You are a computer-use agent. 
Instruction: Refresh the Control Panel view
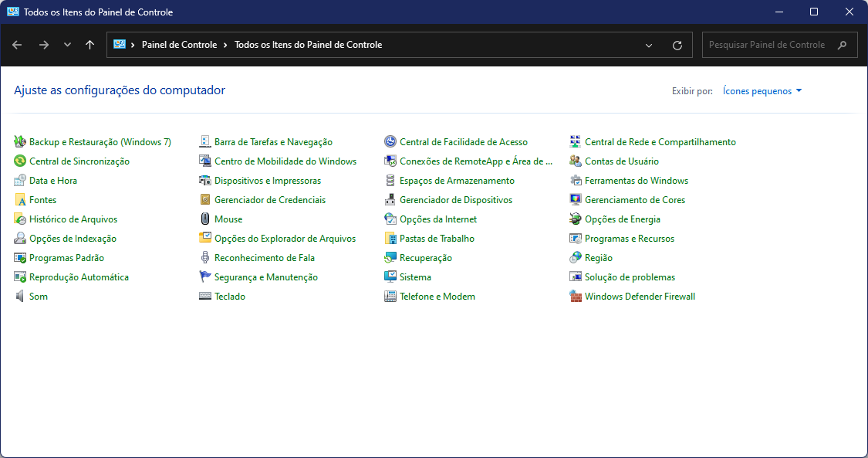pyautogui.click(x=677, y=46)
